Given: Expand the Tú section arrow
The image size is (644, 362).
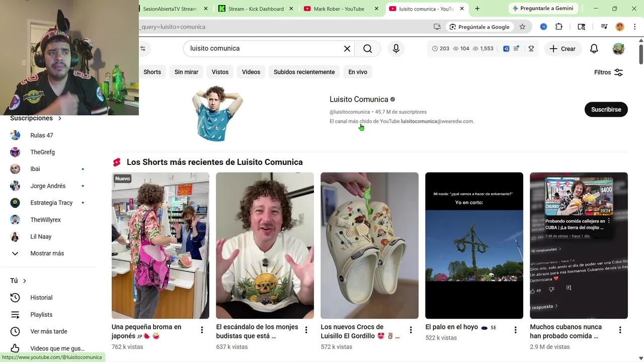Looking at the screenshot, I should (x=24, y=281).
